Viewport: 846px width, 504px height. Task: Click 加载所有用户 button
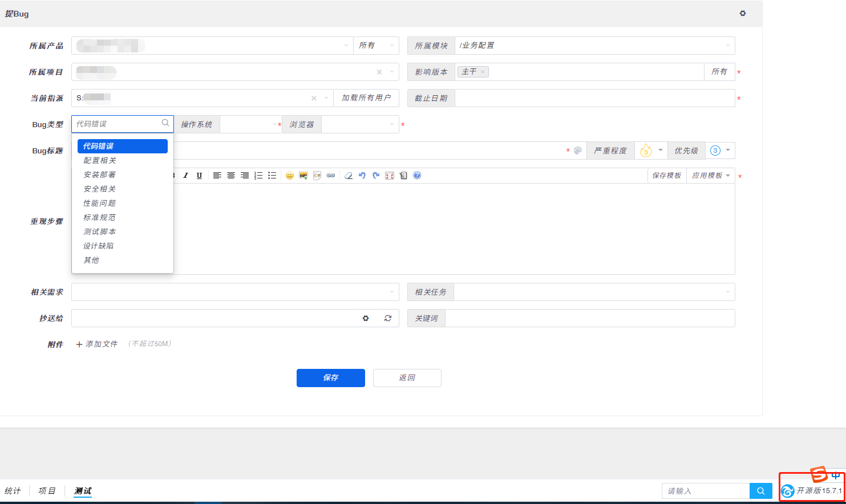(x=366, y=98)
